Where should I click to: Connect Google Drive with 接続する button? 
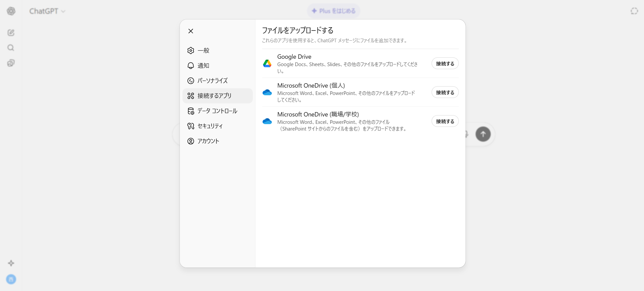point(445,63)
